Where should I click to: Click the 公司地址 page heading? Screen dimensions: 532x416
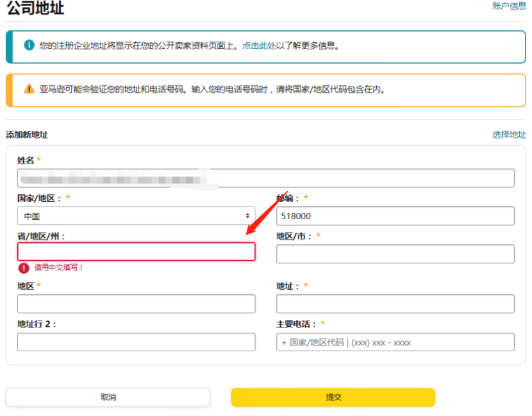click(x=35, y=8)
